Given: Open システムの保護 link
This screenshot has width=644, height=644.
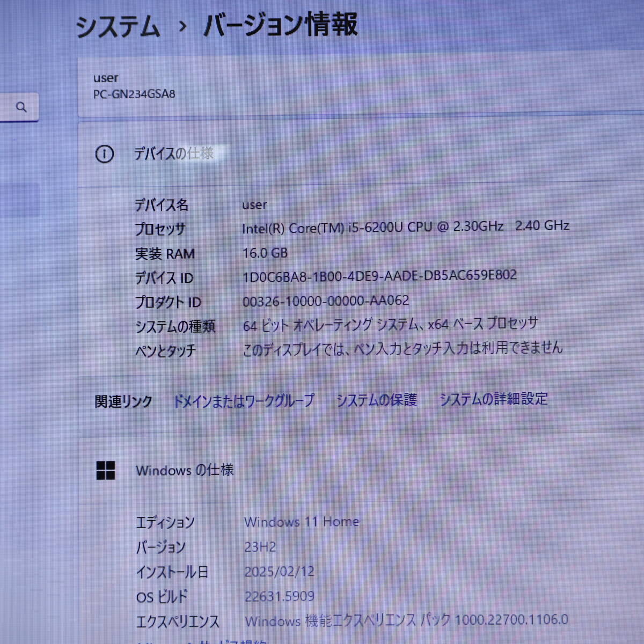Looking at the screenshot, I should 376,400.
